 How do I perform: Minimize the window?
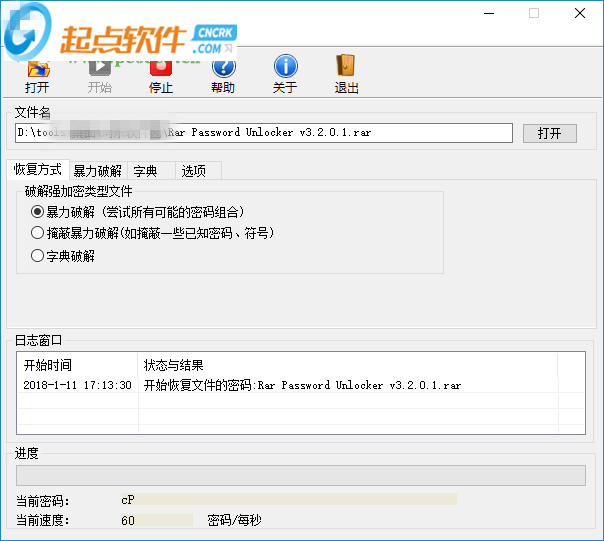pyautogui.click(x=489, y=13)
